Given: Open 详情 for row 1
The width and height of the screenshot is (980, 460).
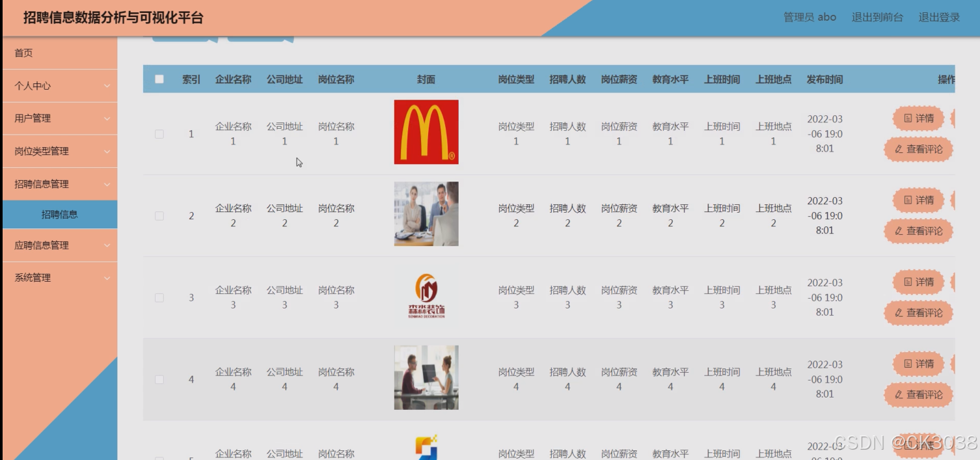Looking at the screenshot, I should [x=919, y=118].
